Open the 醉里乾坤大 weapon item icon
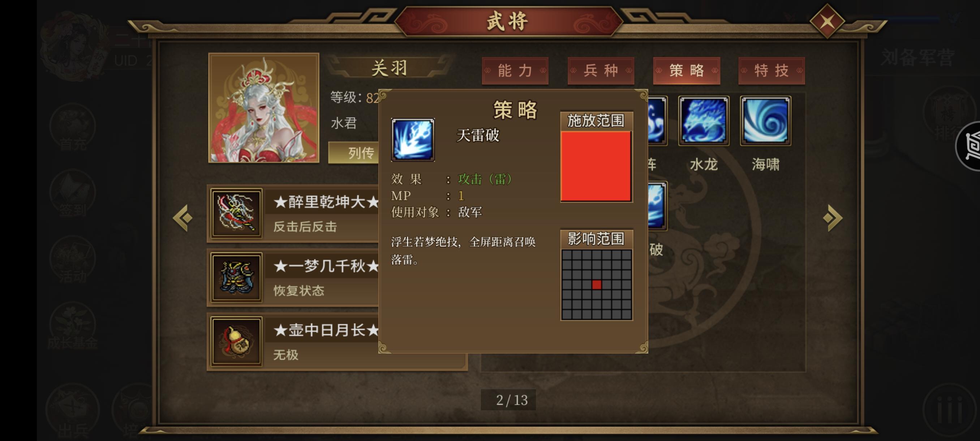 pos(236,214)
